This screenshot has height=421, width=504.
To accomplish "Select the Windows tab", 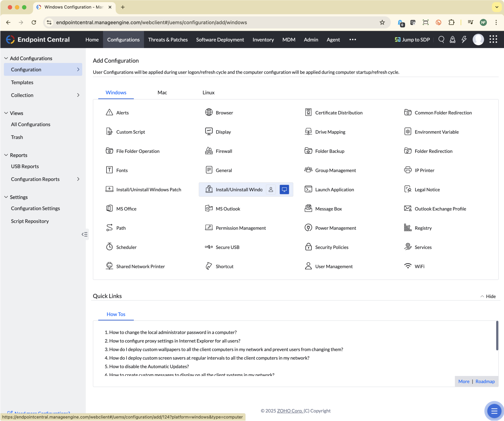I will [116, 92].
